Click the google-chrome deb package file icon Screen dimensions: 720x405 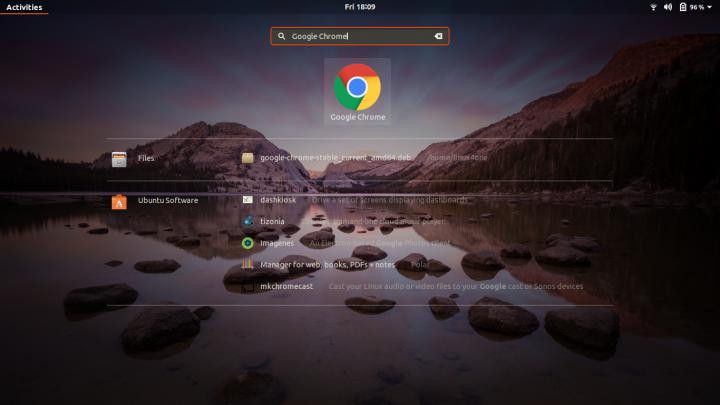(248, 158)
